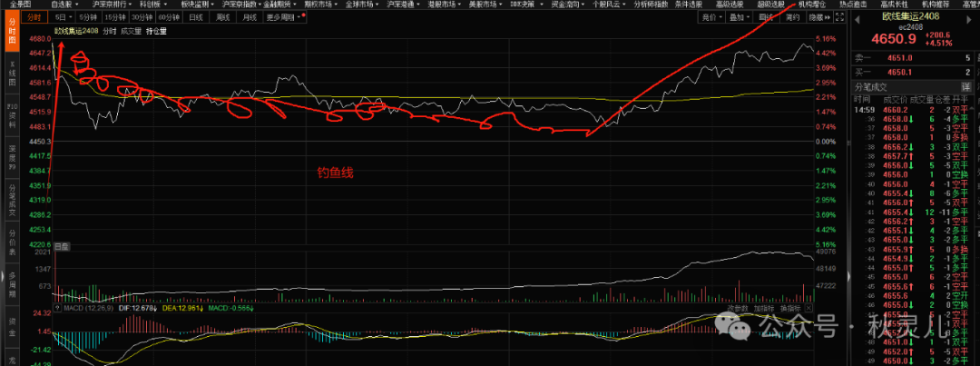Switch to the 月线 monthly chart
Viewport: 980px width, 366px height.
pos(250,17)
